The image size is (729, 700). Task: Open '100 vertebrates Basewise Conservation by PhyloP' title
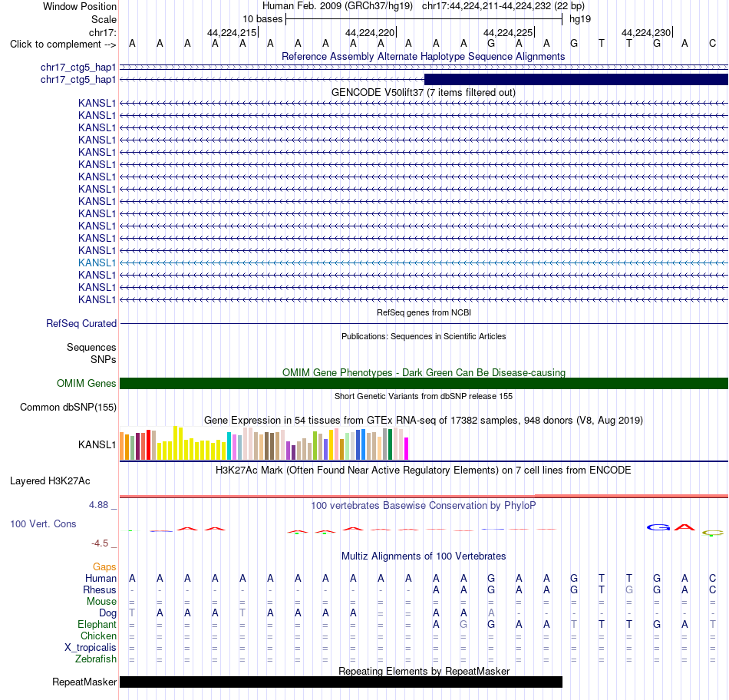pyautogui.click(x=423, y=506)
